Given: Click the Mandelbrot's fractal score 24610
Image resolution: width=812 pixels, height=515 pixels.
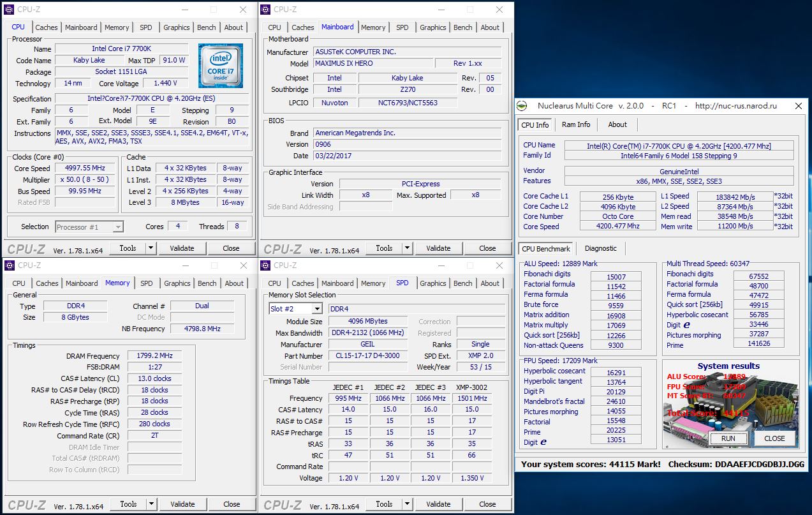Looking at the screenshot, I should (616, 402).
